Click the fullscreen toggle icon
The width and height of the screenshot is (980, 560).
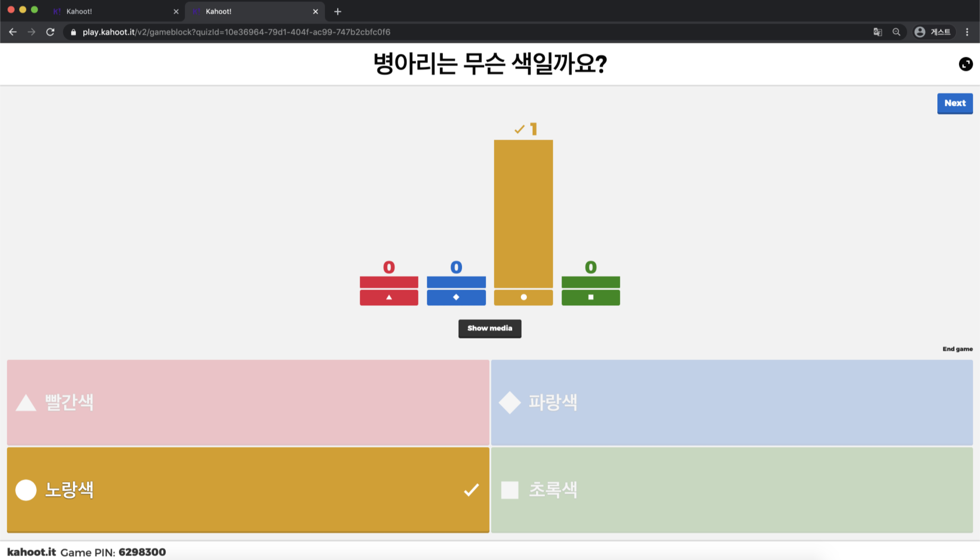tap(965, 64)
